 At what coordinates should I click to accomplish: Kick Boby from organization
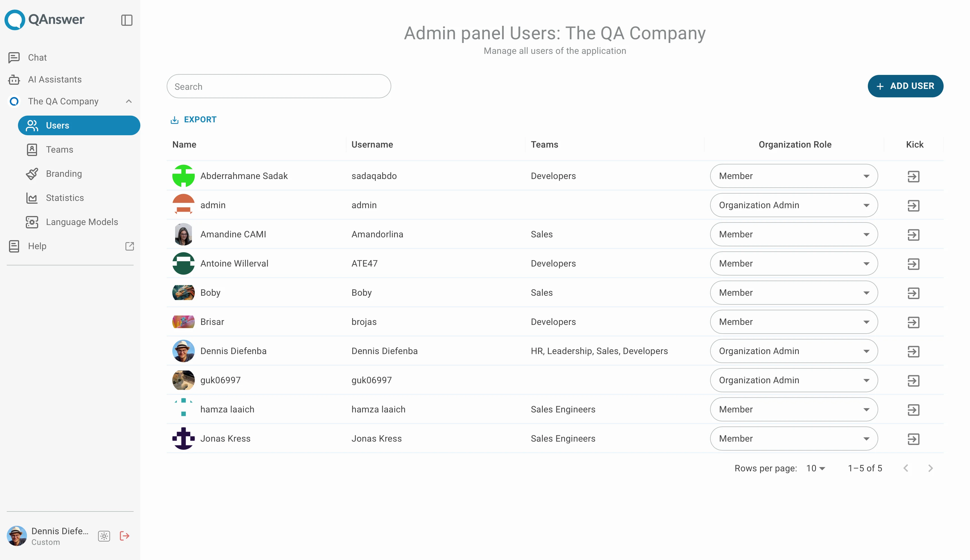pos(913,293)
